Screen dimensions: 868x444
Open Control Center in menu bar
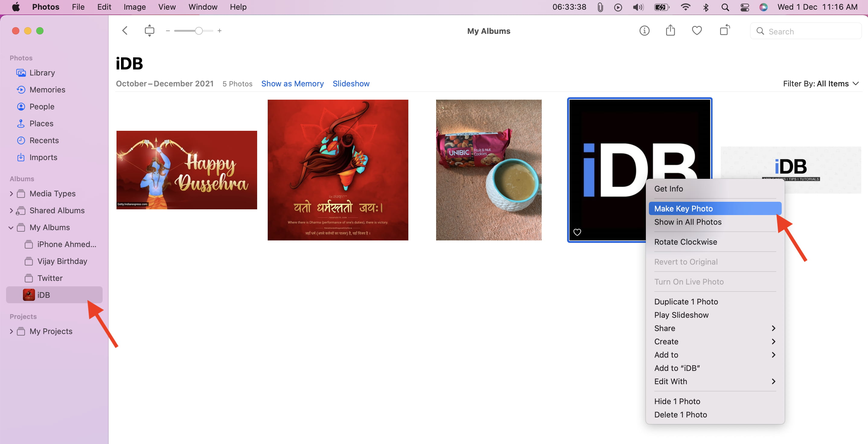pyautogui.click(x=745, y=7)
